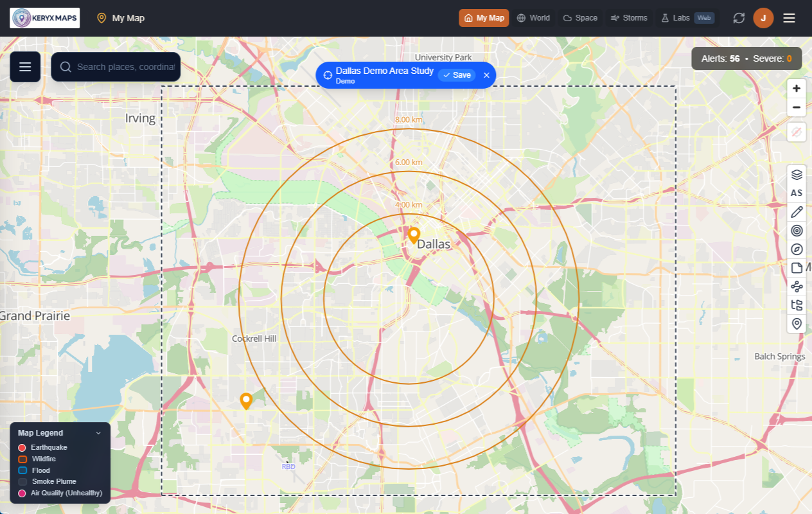
Task: Open the Storms tab
Action: click(629, 18)
